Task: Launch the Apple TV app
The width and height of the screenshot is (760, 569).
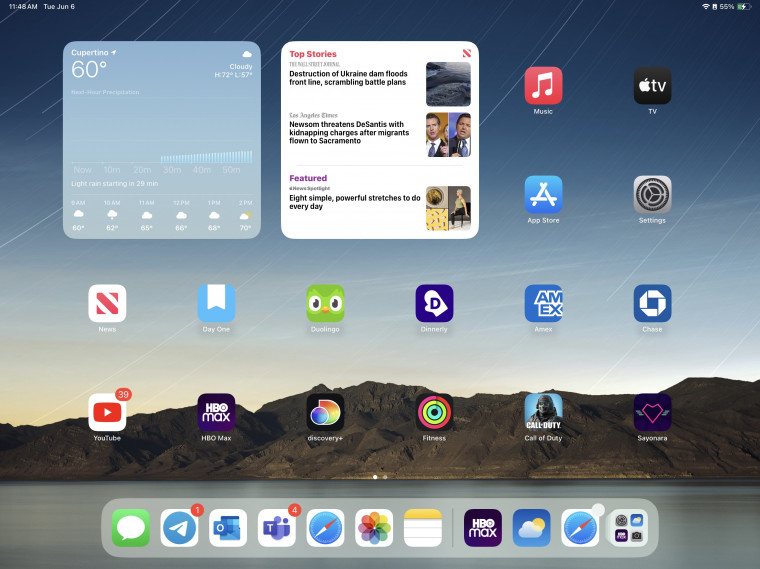Action: 652,85
